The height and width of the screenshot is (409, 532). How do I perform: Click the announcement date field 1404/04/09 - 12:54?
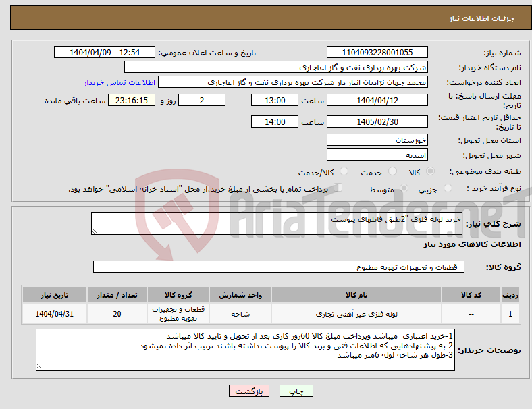click(105, 52)
